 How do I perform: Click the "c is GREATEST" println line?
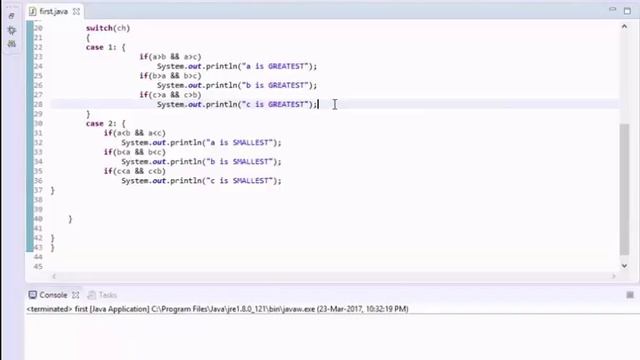pos(237,104)
